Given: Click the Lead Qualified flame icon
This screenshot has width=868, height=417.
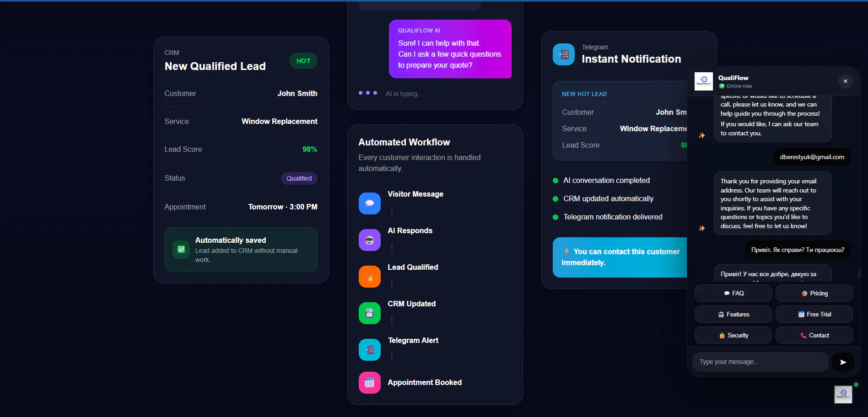Looking at the screenshot, I should tap(370, 277).
